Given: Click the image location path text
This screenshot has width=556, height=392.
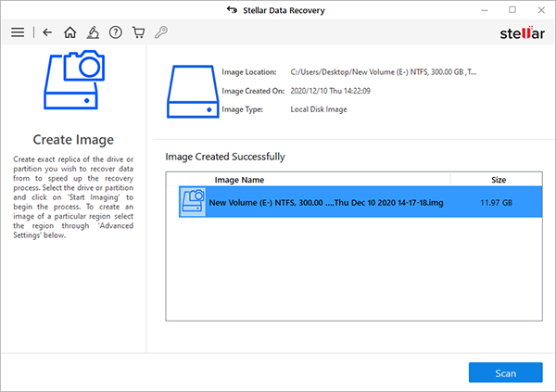Looking at the screenshot, I should pyautogui.click(x=384, y=72).
